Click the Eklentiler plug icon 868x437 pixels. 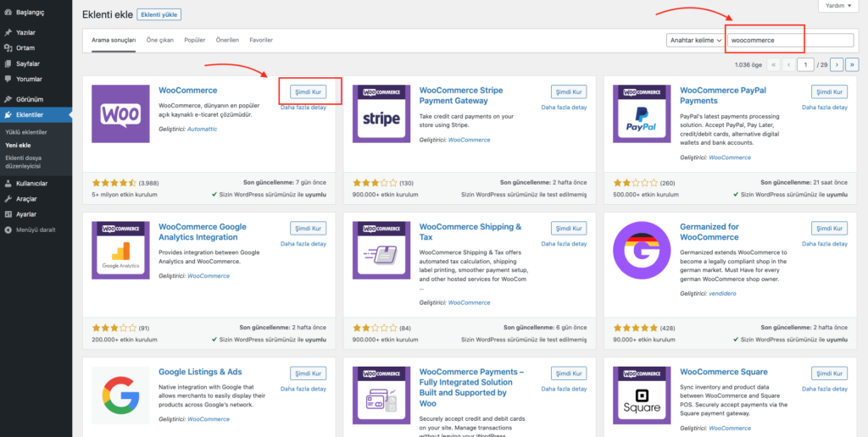point(8,115)
